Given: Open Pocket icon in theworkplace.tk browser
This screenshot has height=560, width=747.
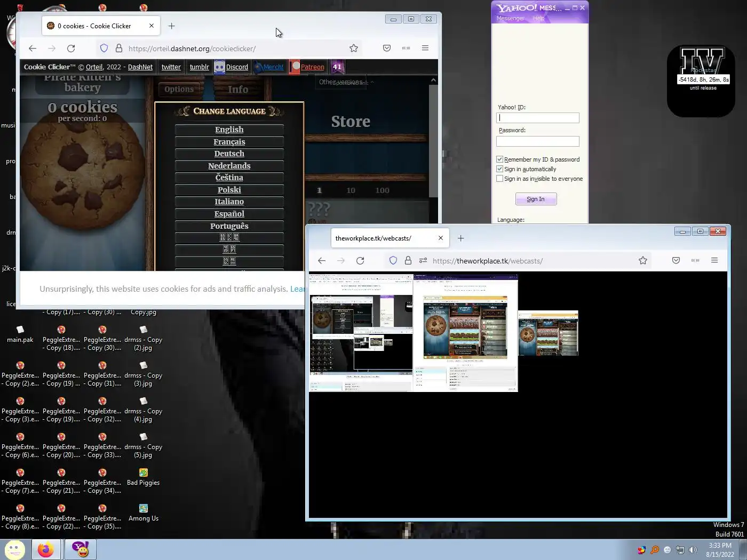Looking at the screenshot, I should coord(676,260).
